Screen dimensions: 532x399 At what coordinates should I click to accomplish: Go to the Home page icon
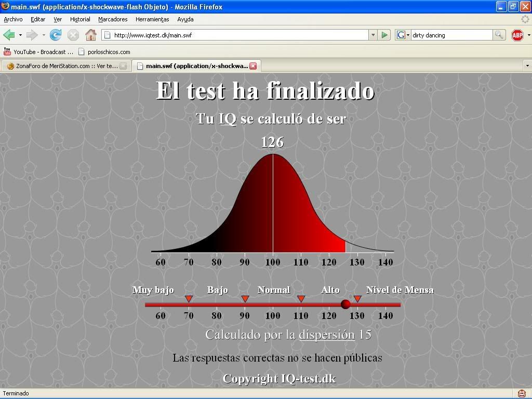pos(90,35)
